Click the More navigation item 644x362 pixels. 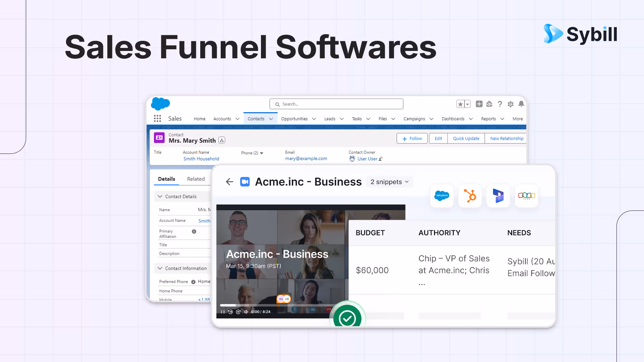[x=518, y=119]
